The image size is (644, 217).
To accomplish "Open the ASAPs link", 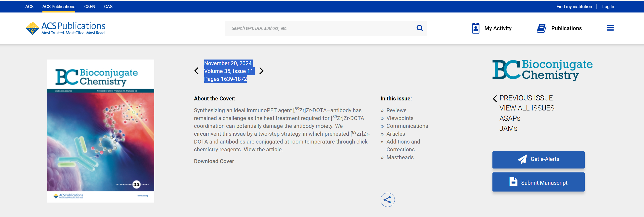I will click(510, 118).
